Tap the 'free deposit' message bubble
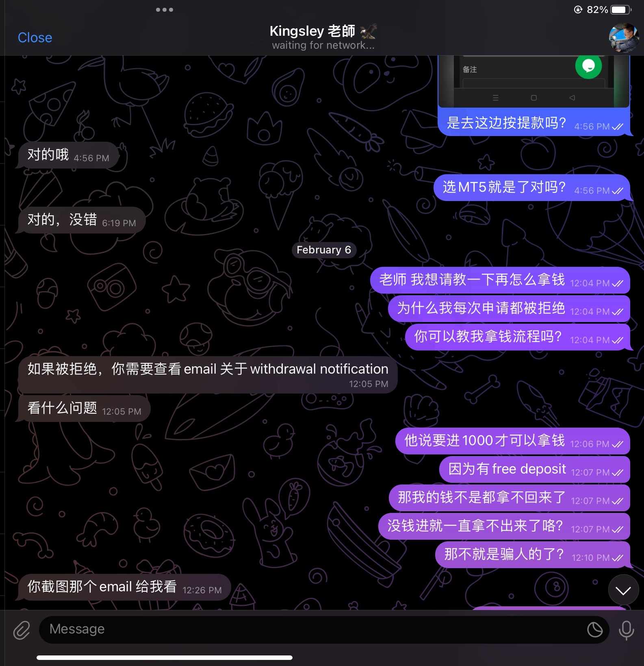This screenshot has height=666, width=644. pyautogui.click(x=534, y=469)
